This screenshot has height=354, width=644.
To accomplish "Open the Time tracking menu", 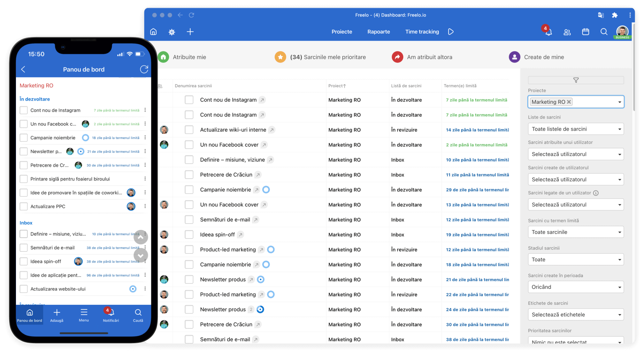I will point(422,32).
